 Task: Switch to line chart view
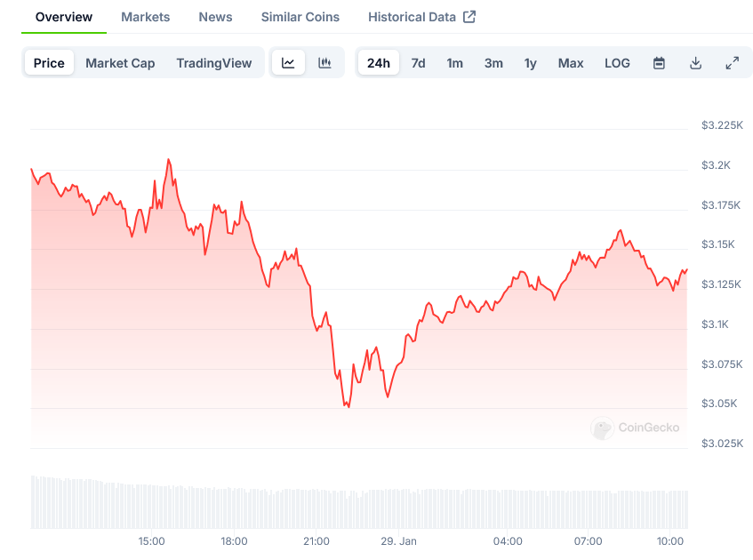pyautogui.click(x=288, y=63)
